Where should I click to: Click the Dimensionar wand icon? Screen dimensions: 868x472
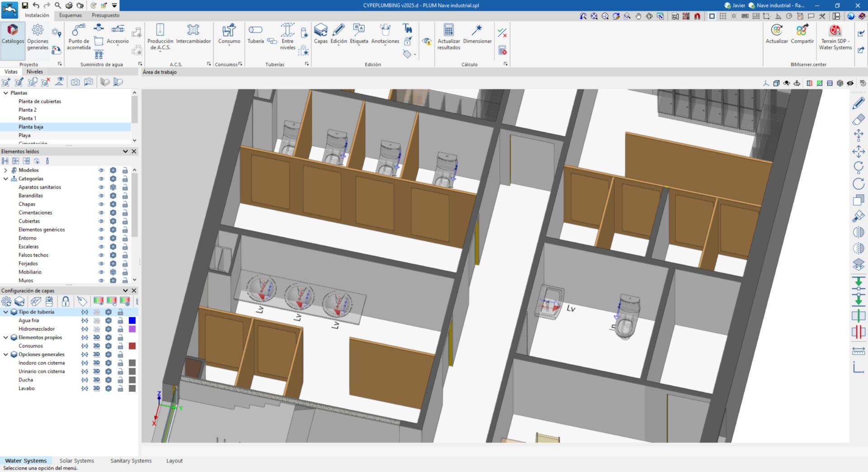477,31
